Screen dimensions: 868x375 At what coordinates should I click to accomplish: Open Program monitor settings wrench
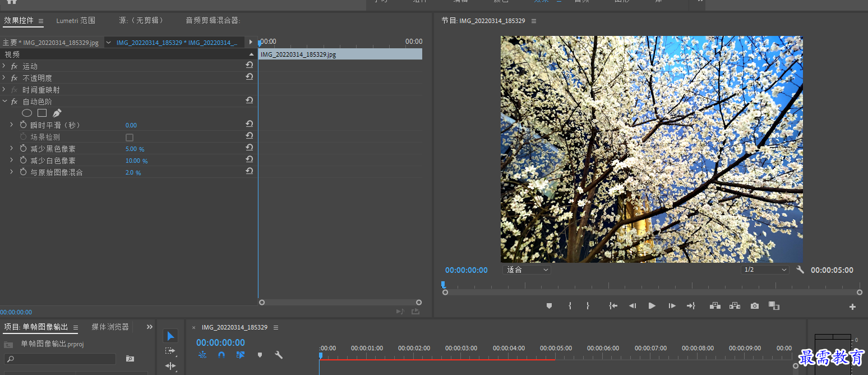click(800, 269)
